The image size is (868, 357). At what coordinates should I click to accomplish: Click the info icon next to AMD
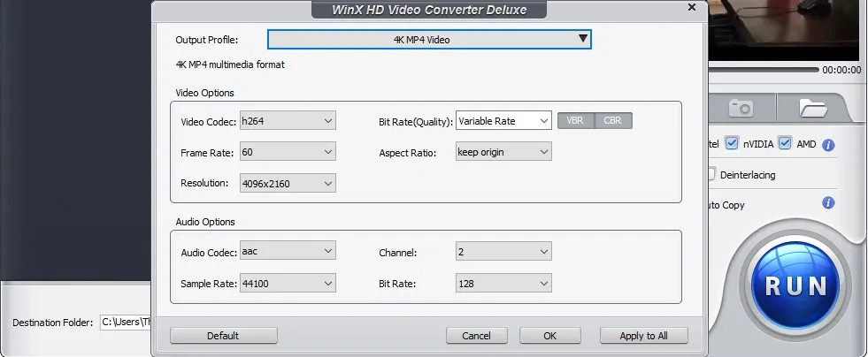(x=828, y=145)
